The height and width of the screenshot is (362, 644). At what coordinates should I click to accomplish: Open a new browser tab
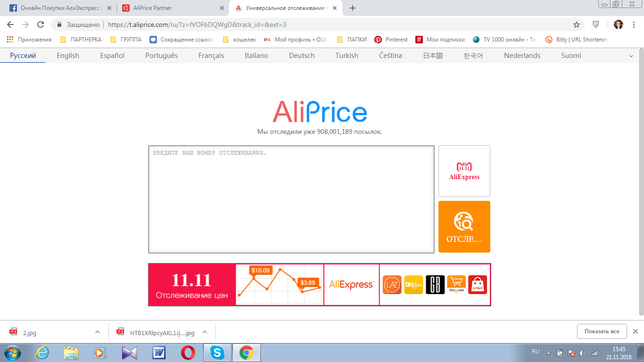353,8
